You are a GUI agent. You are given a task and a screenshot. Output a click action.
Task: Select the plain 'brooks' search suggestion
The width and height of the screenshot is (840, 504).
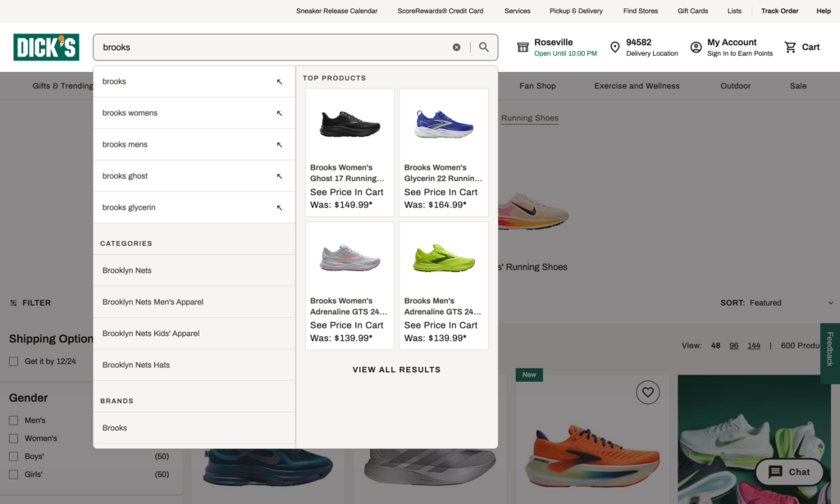[x=194, y=81]
